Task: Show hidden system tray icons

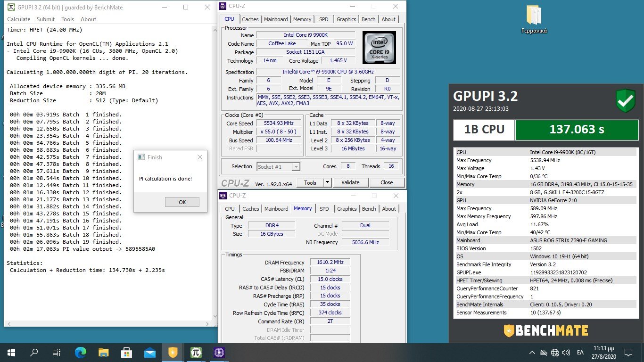Action: pos(532,352)
